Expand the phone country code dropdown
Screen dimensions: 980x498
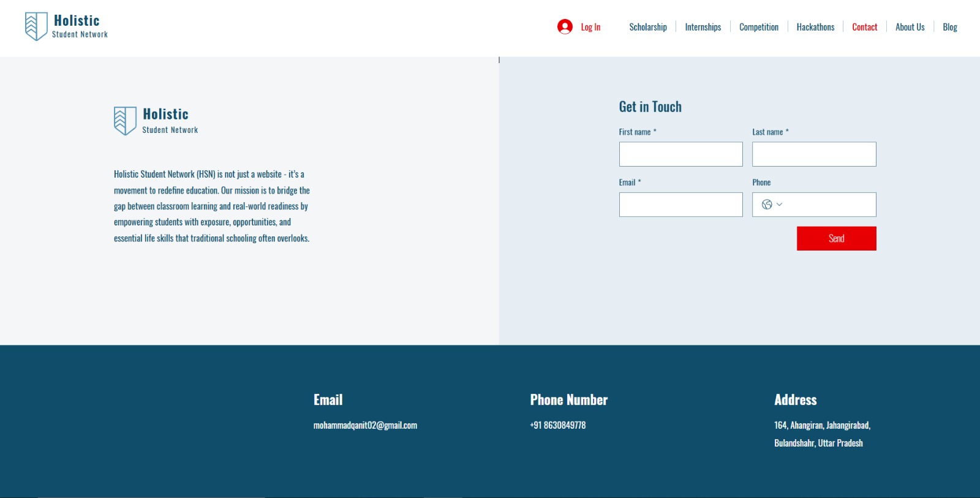coord(779,205)
